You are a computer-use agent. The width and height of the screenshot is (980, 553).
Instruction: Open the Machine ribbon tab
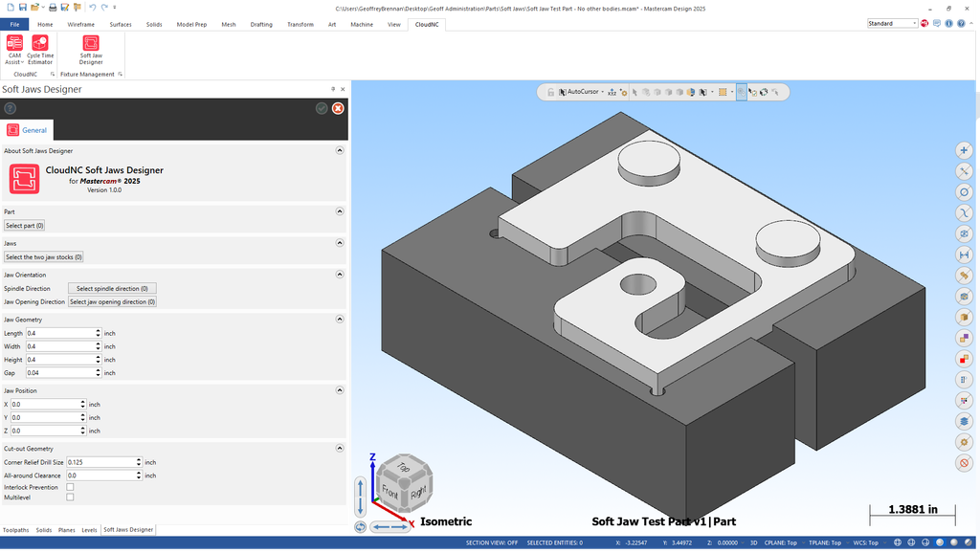tap(361, 24)
